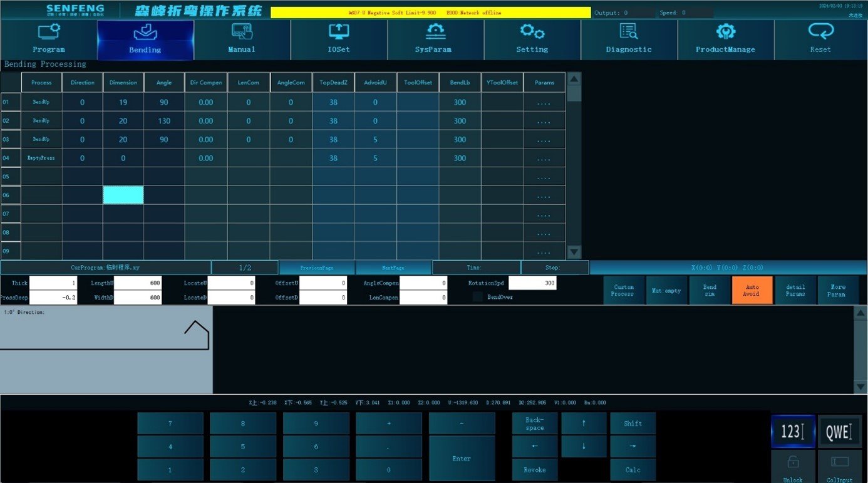The width and height of the screenshot is (868, 483).
Task: Toggle the BendOver checkbox
Action: pyautogui.click(x=478, y=297)
